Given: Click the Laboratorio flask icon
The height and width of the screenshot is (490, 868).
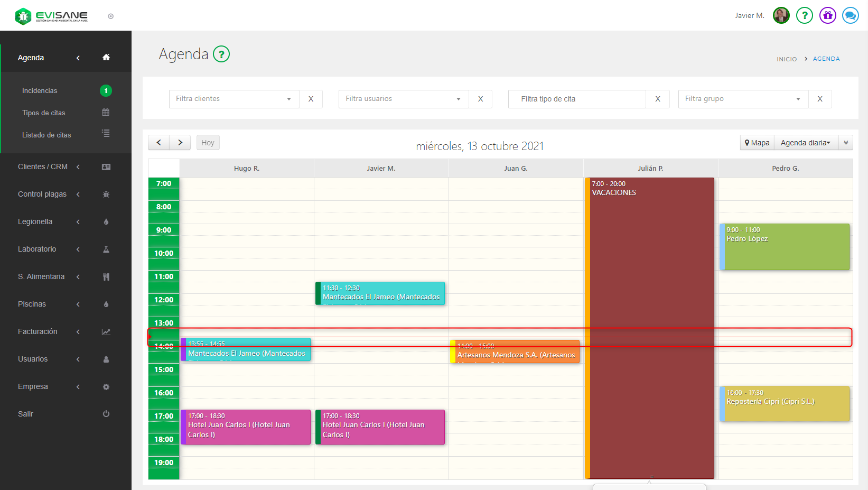Looking at the screenshot, I should pos(106,249).
